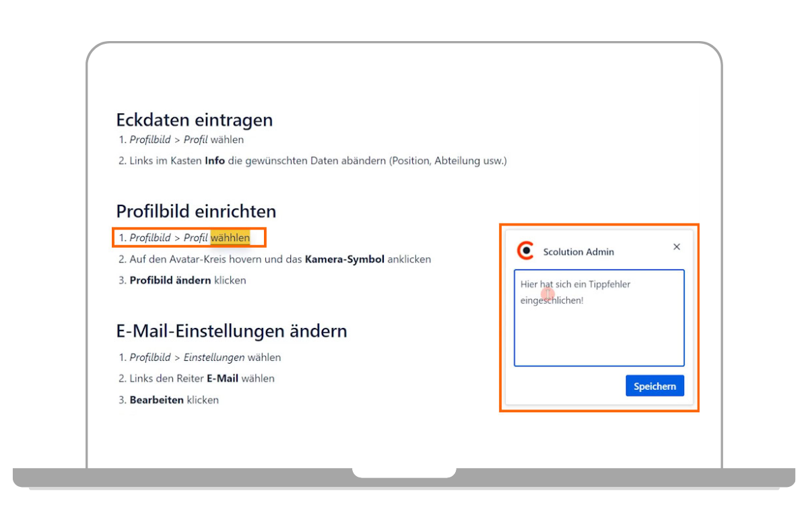Click the bold text "Kamera-Symbol"

pos(344,259)
